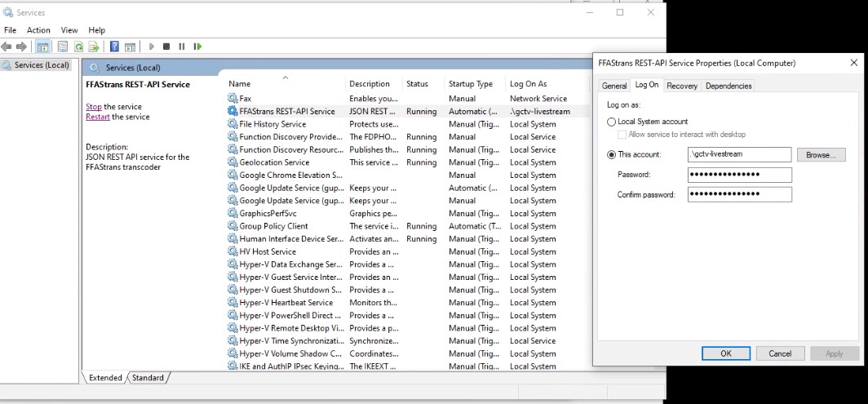Close the FFAStrans Properties dialog with X
Image resolution: width=868 pixels, height=404 pixels.
click(853, 63)
